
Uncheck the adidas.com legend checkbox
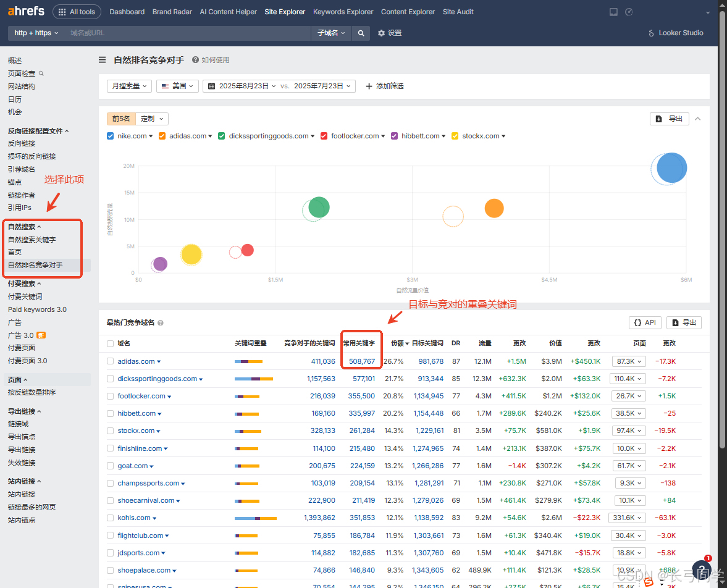pos(162,136)
